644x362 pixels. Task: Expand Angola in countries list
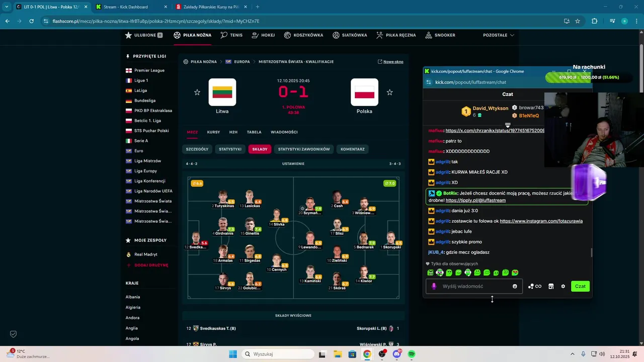click(132, 338)
